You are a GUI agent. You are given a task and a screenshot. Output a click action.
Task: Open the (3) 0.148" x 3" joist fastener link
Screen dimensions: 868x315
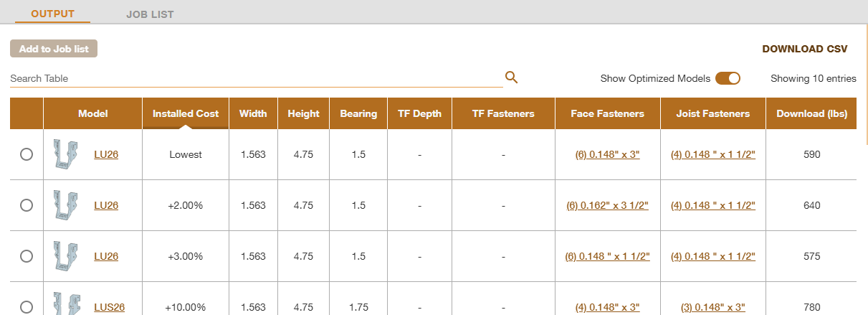(x=712, y=307)
